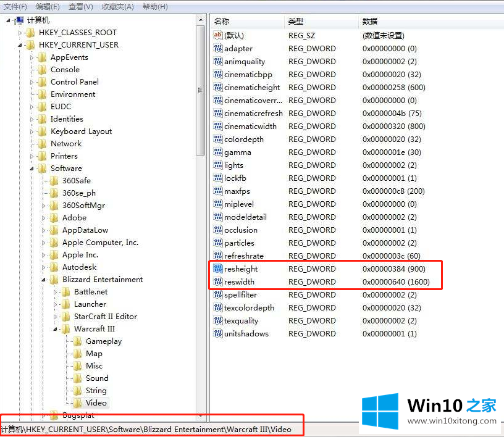Click the lights DWORD value icon
This screenshot has height=437, width=504.
[218, 165]
